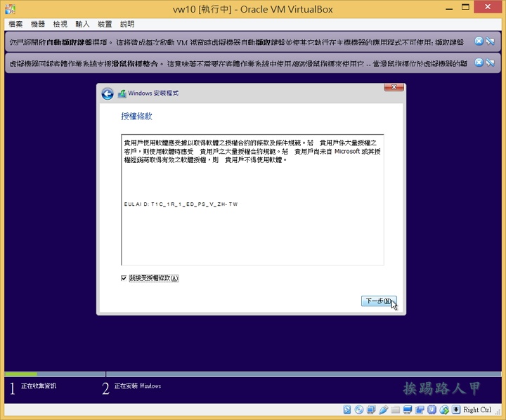Minimize the VirtualBox window
The width and height of the screenshot is (506, 420).
[x=449, y=8]
